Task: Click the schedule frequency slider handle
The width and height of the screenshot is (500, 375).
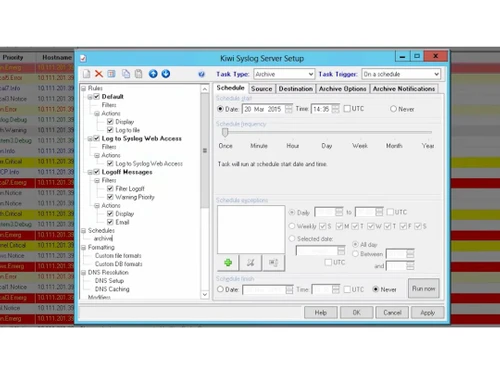Action: (225, 132)
